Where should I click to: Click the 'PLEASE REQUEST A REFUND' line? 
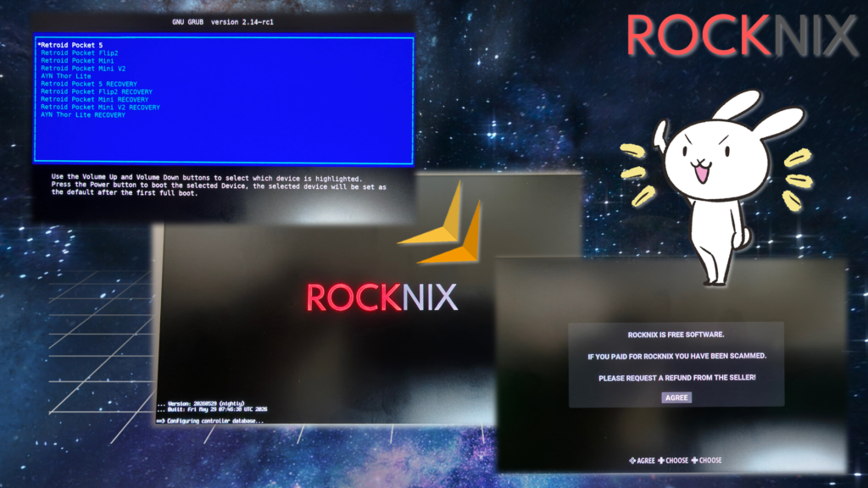tap(677, 378)
